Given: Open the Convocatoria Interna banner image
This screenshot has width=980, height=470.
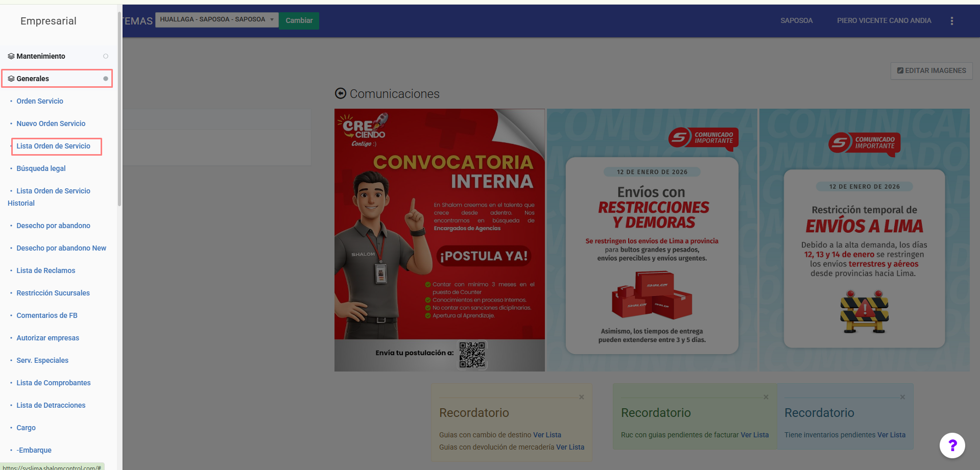Looking at the screenshot, I should (x=439, y=240).
